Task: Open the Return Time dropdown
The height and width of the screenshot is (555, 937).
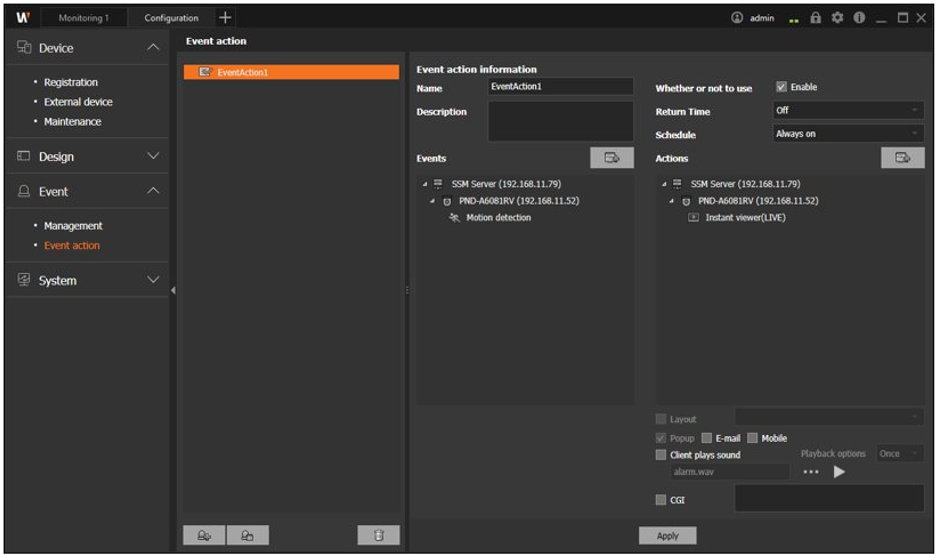Action: (848, 111)
